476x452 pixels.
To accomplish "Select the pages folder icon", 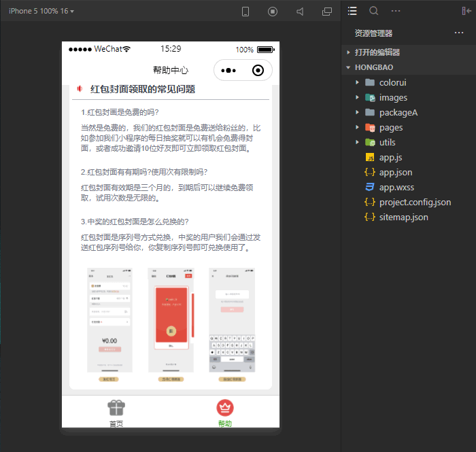I will (370, 127).
